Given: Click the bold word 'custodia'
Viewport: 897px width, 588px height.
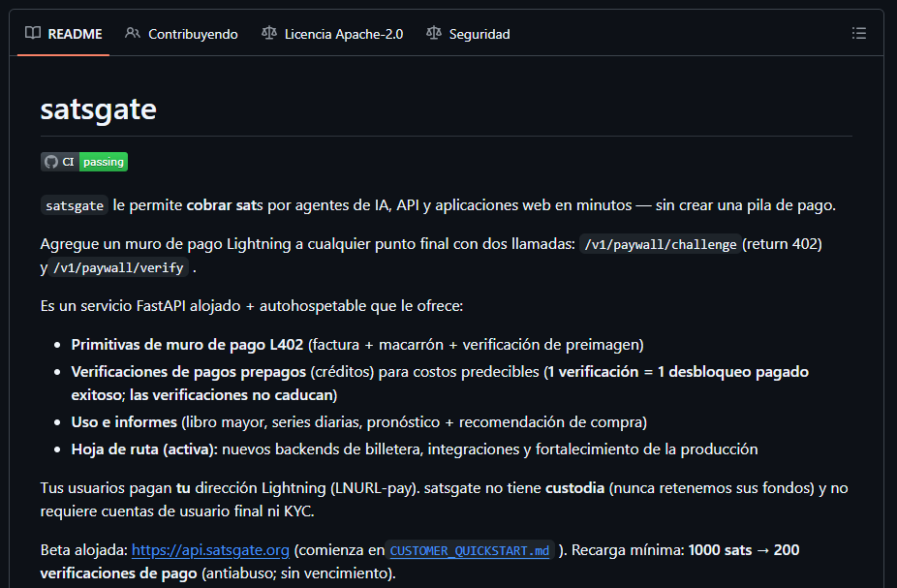Looking at the screenshot, I should [575, 488].
